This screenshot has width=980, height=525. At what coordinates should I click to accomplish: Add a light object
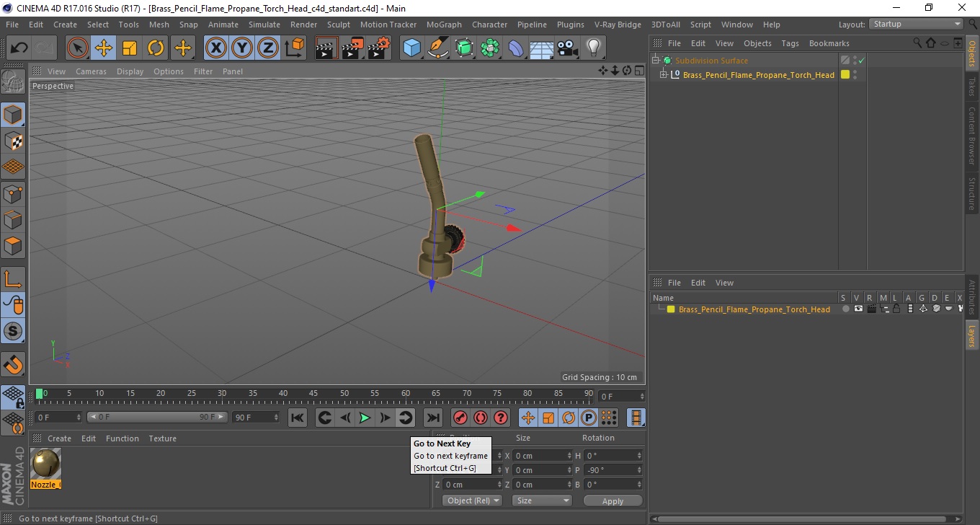pos(593,48)
